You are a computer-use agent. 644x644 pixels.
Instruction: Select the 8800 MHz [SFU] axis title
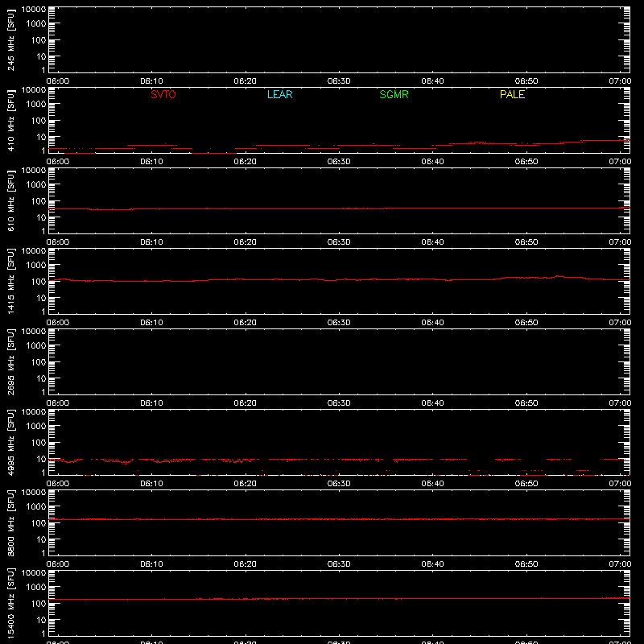(x=10, y=522)
